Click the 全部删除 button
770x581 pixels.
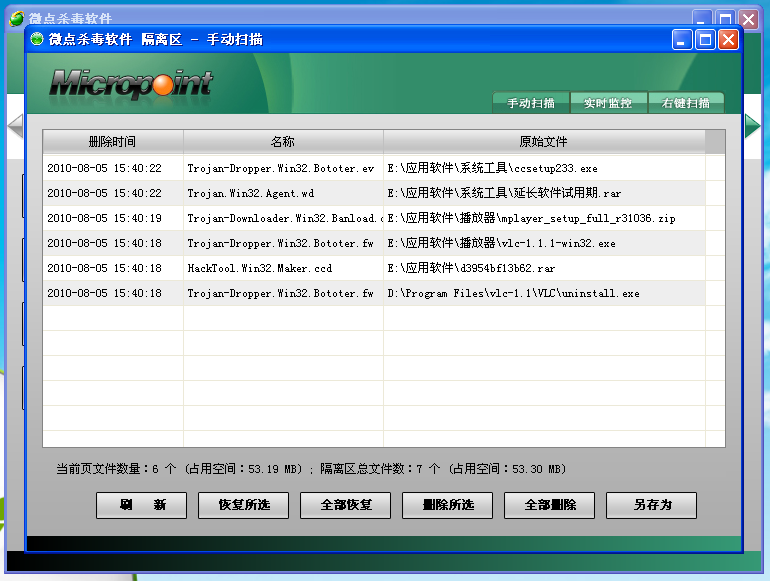550,505
